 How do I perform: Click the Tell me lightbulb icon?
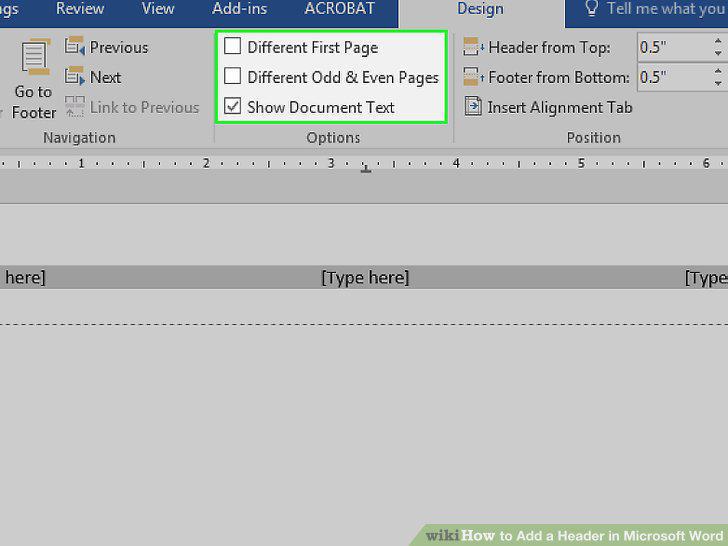592,8
